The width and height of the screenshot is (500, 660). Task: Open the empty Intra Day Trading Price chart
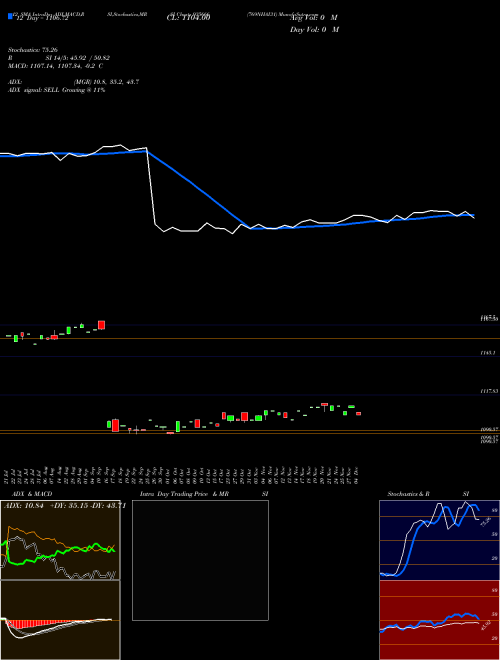(200, 560)
